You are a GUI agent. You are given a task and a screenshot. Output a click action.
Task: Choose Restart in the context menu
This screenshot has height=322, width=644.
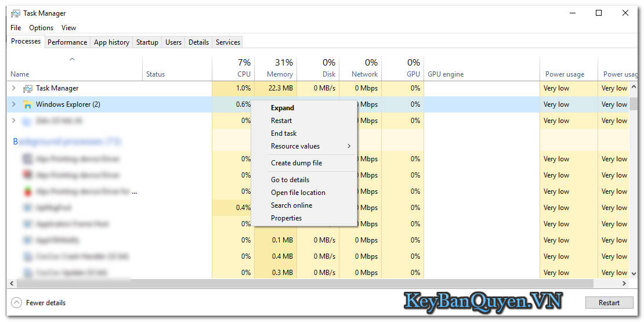304,121
